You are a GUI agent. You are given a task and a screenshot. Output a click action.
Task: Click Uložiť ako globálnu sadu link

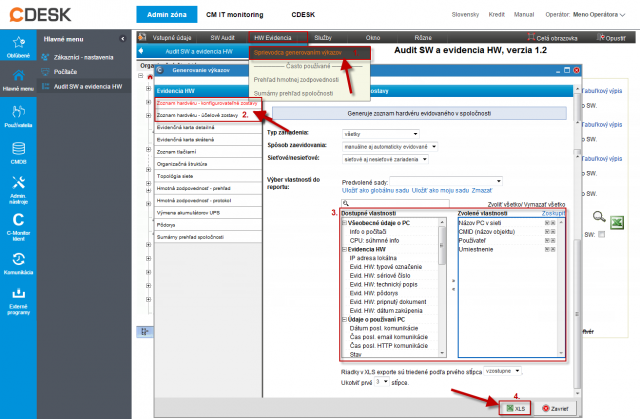click(375, 191)
